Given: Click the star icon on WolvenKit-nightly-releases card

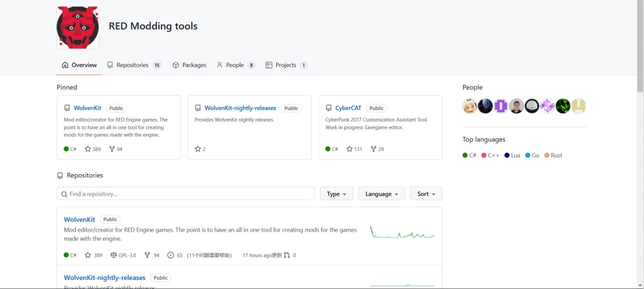Looking at the screenshot, I should [x=198, y=149].
